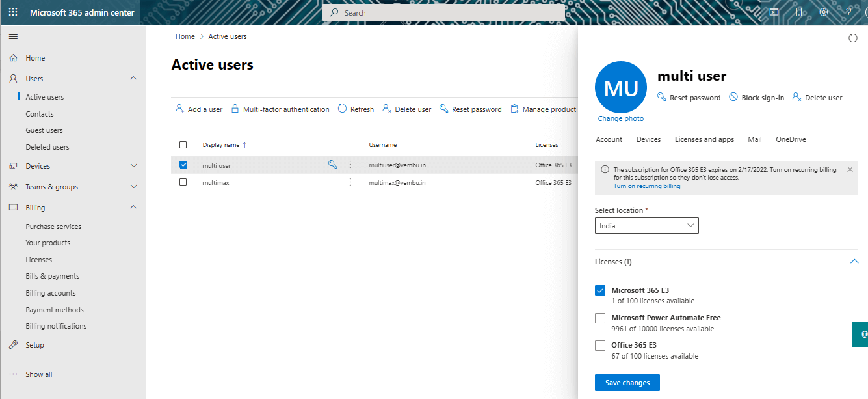Viewport: 868px width, 399px height.
Task: Open Purchase services under Billing
Action: [53, 227]
